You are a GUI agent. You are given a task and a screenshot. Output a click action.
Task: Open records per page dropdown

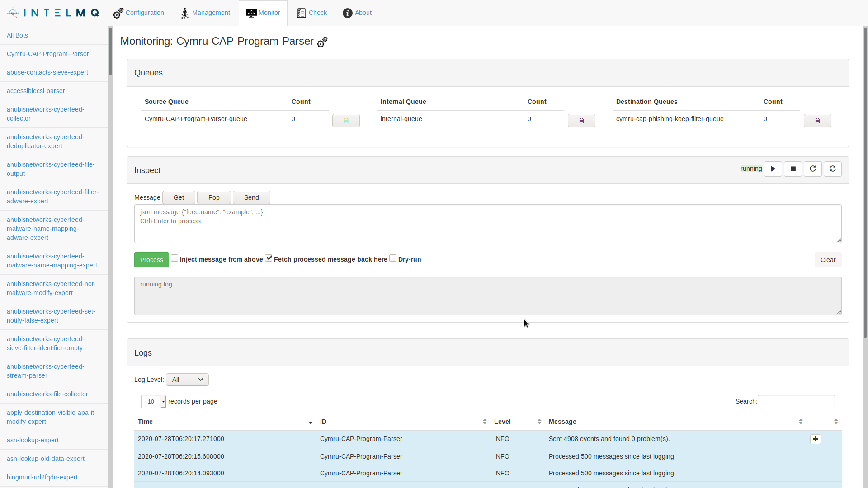coord(153,401)
